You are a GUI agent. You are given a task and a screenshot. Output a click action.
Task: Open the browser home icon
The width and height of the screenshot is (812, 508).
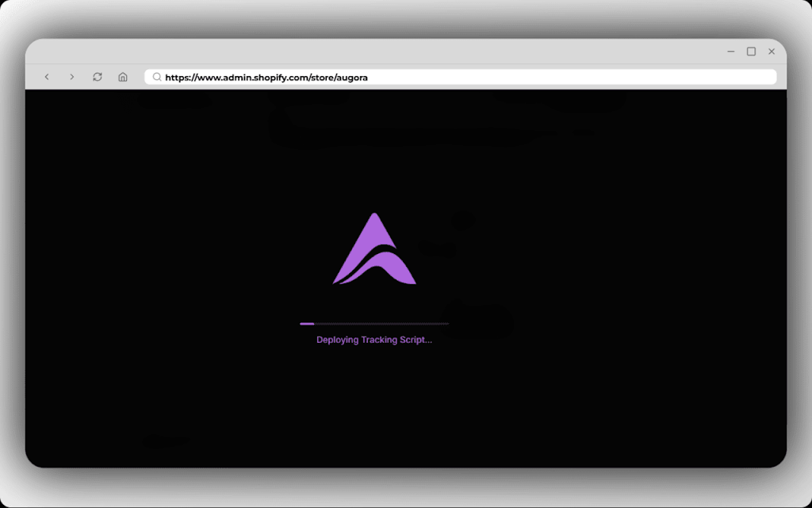click(123, 77)
